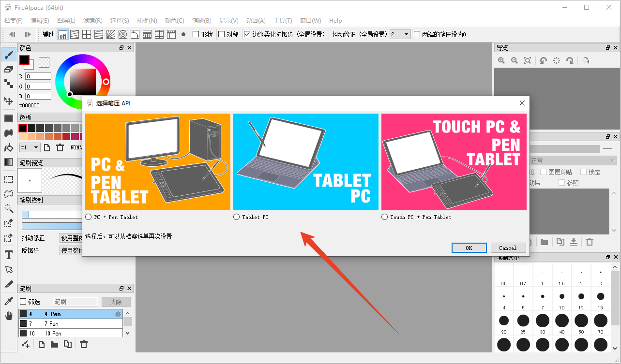Select the Eyedropper tool
621x364 pixels.
[8, 301]
